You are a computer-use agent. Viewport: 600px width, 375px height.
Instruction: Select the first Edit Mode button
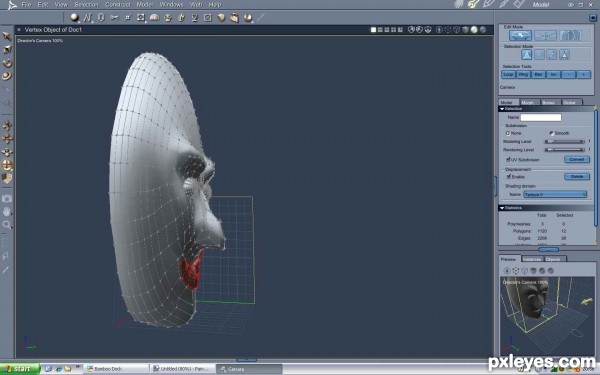pyautogui.click(x=520, y=36)
